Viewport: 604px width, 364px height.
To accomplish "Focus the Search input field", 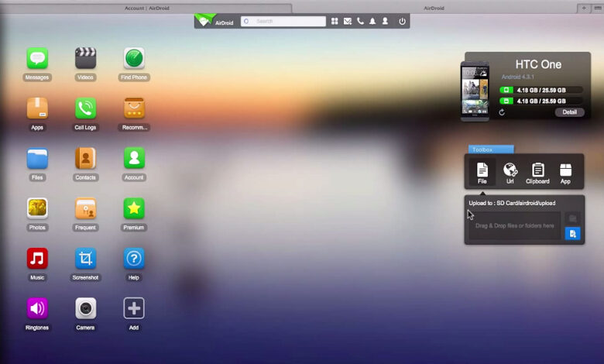I will click(283, 21).
